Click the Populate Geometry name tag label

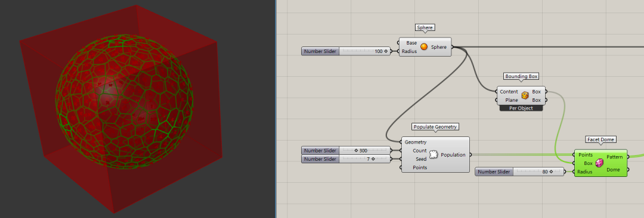pyautogui.click(x=435, y=127)
